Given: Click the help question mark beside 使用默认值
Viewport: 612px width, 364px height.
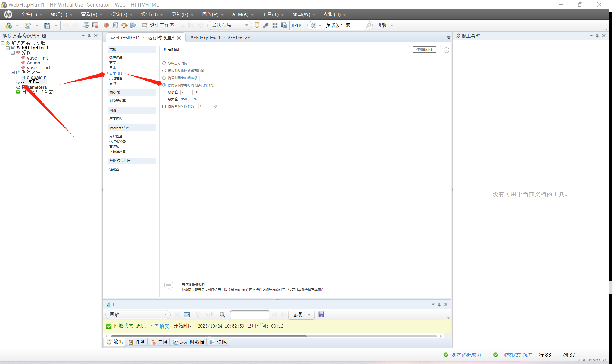Looking at the screenshot, I should pos(446,50).
